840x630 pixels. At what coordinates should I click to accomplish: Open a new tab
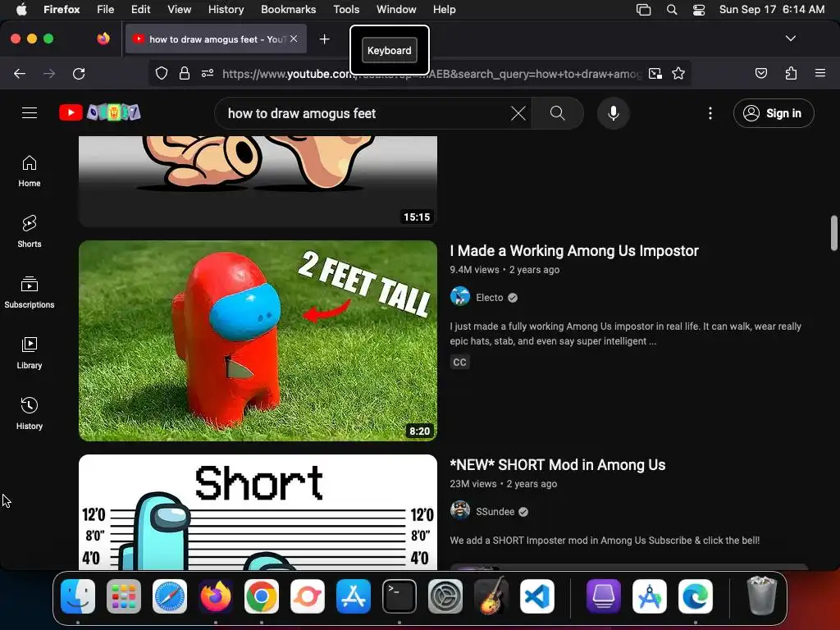pos(324,39)
